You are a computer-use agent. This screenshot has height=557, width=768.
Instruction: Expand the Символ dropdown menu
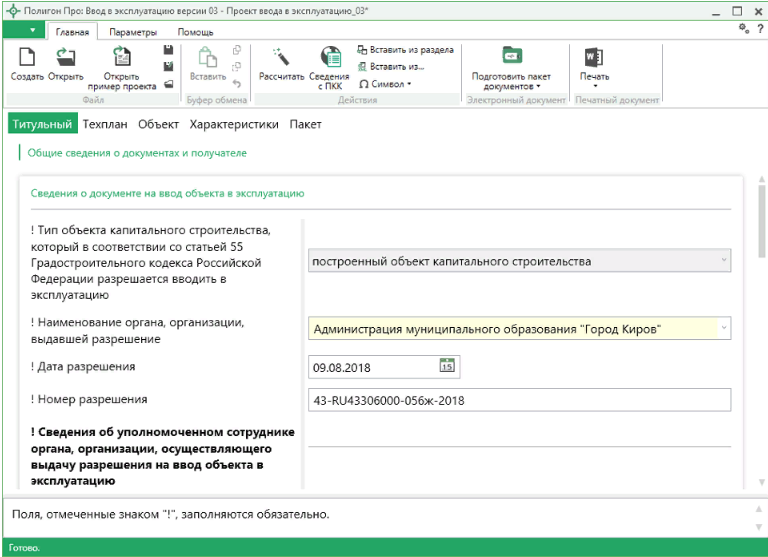coord(385,84)
